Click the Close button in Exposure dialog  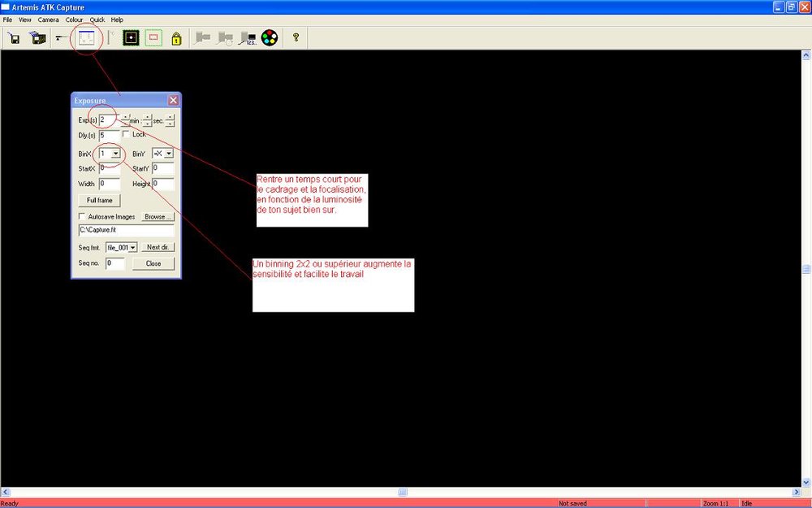(x=153, y=263)
